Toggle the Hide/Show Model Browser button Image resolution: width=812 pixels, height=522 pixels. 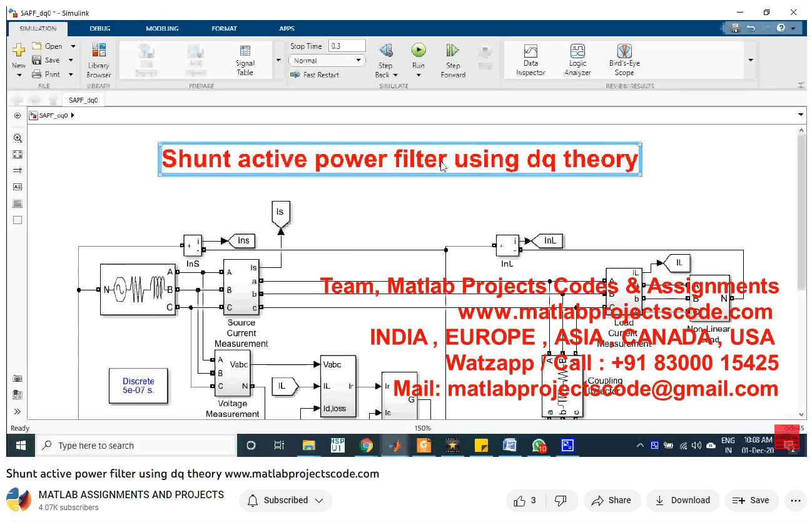pos(18,115)
